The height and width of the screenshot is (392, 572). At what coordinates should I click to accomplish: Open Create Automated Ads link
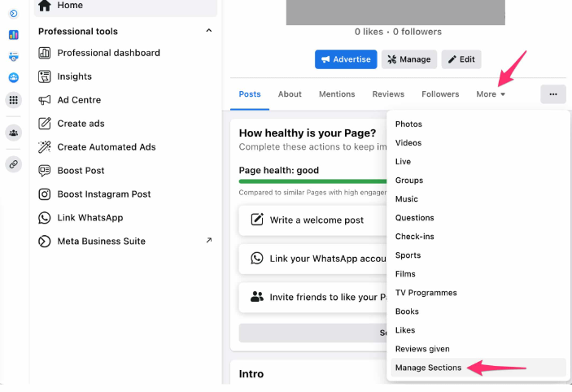[125, 147]
